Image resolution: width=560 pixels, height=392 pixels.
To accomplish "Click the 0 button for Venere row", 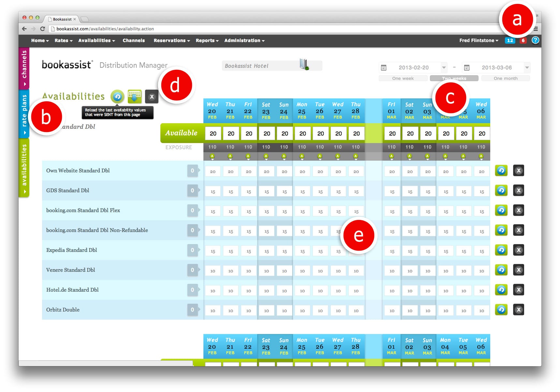I will tap(192, 270).
